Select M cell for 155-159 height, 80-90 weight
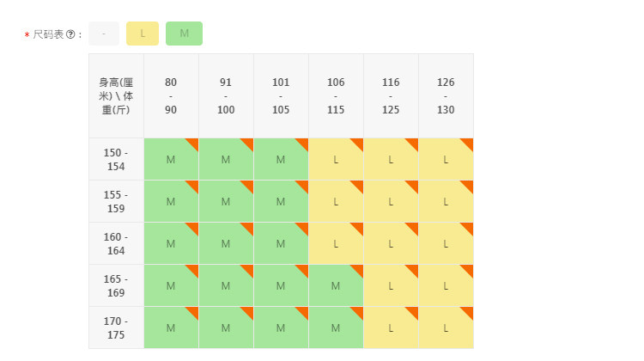This screenshot has width=644, height=361. (x=171, y=201)
